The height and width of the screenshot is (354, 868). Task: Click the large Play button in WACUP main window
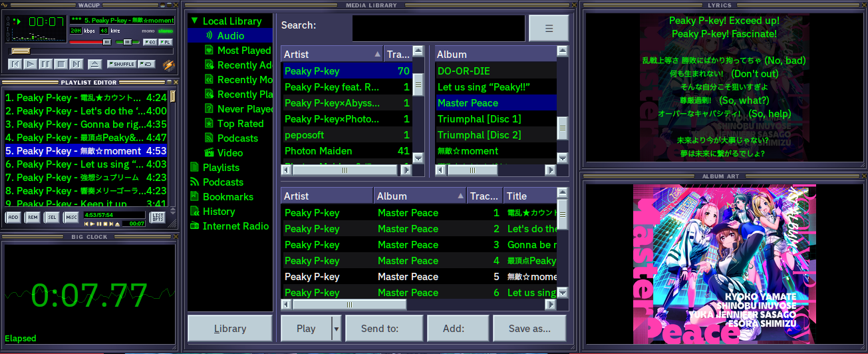coord(31,64)
